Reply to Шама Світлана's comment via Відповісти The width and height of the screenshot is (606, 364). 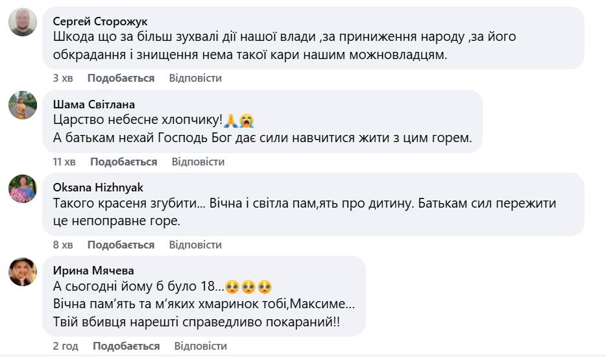click(x=198, y=162)
